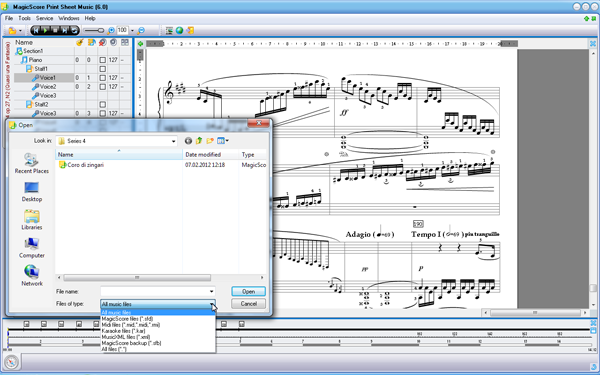Create new folder in Open dialog
600x375 pixels.
(210, 141)
